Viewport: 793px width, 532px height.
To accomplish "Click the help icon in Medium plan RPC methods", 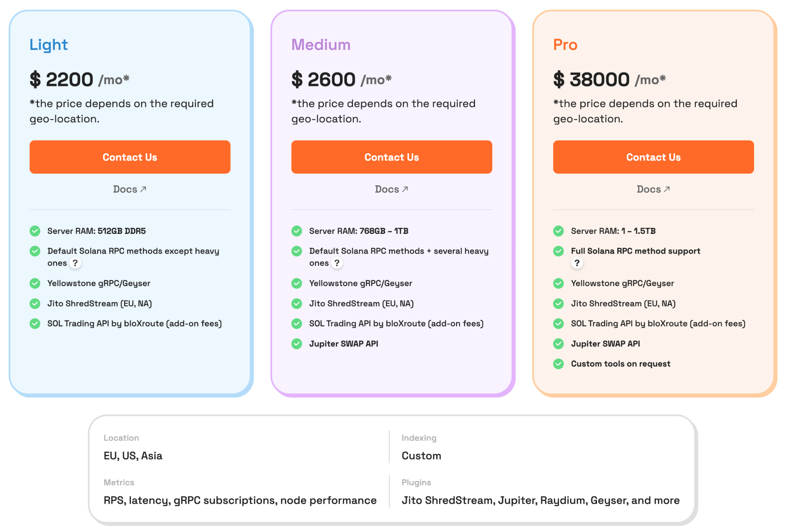I will coord(337,263).
